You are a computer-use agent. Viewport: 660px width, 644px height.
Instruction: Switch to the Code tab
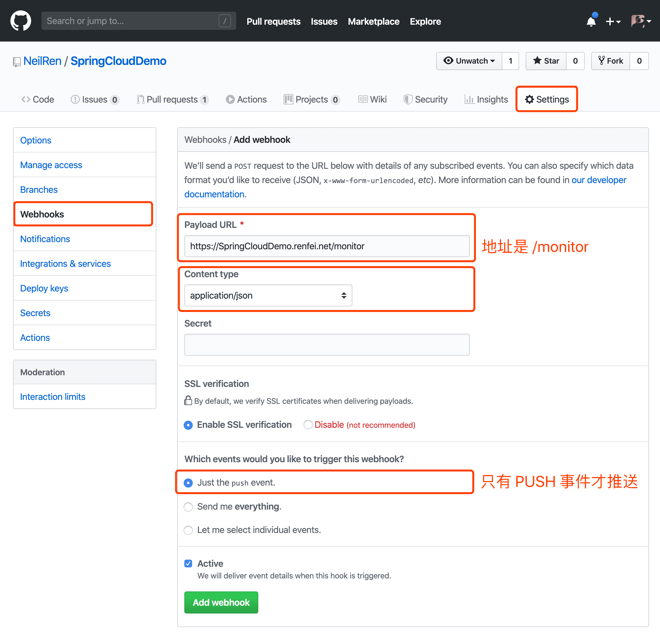(x=38, y=99)
